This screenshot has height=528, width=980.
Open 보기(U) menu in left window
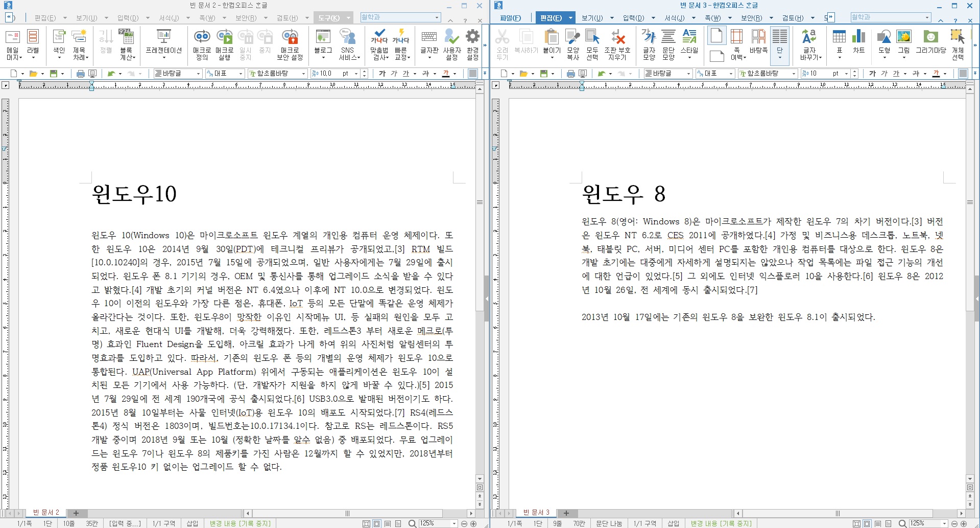[x=86, y=18]
